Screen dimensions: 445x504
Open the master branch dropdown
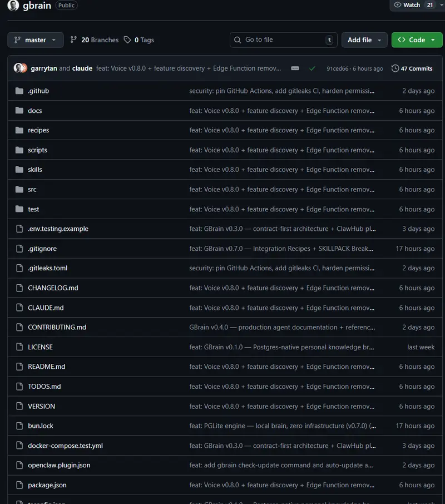tap(36, 40)
